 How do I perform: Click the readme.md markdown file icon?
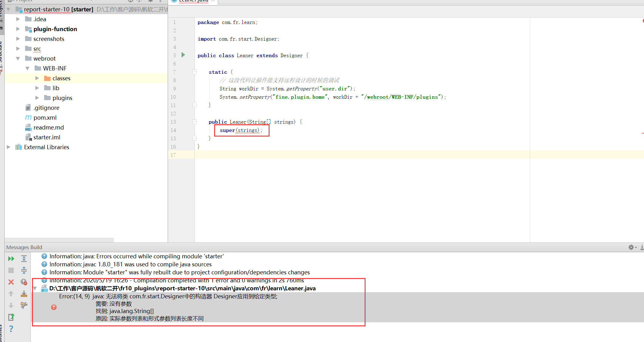coord(28,127)
